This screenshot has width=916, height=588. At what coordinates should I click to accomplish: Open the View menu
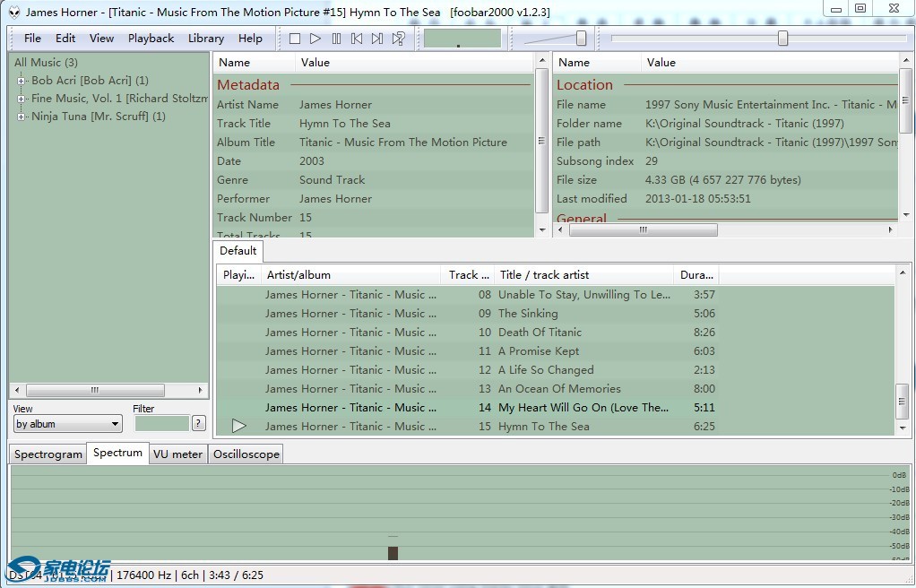pyautogui.click(x=101, y=39)
